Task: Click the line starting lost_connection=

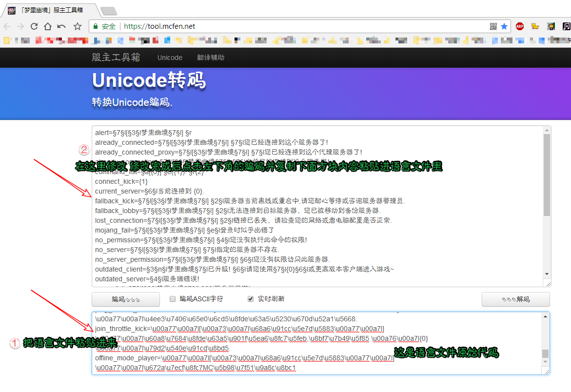Action: 243,220
